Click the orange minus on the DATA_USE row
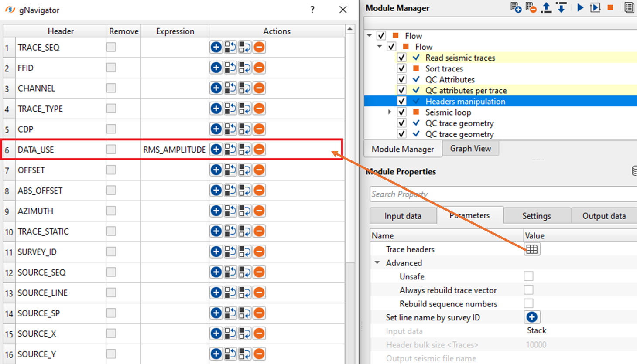Screen dimensions: 637x364 [259, 150]
